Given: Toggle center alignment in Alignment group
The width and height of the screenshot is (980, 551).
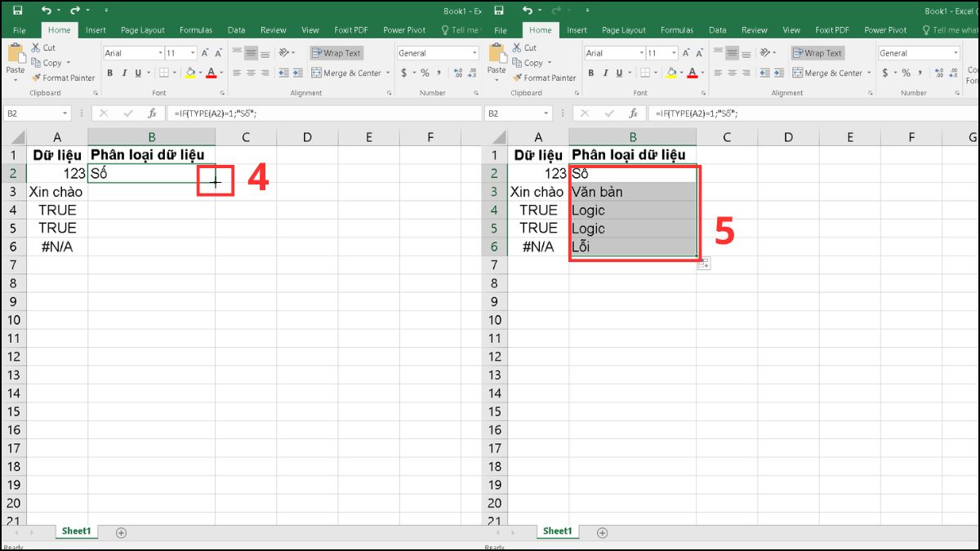Looking at the screenshot, I should pyautogui.click(x=252, y=73).
